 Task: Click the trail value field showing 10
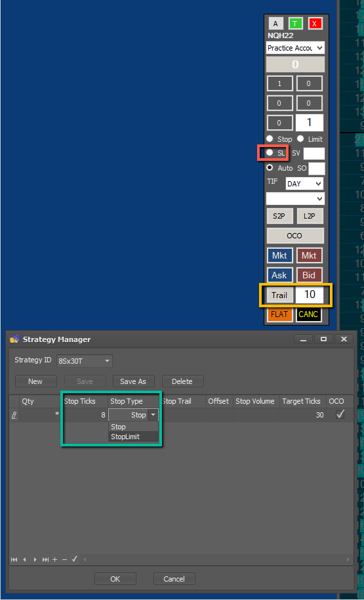coord(310,295)
